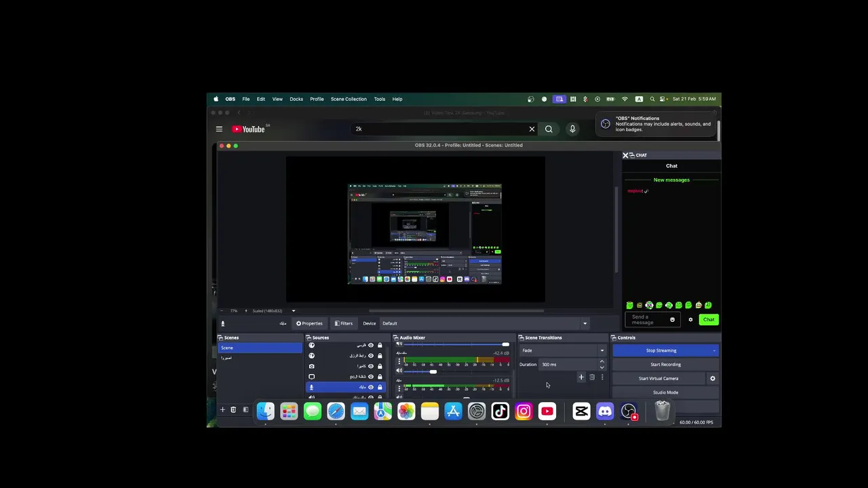
Task: Toggle lock on كاميرا source
Action: [380, 366]
